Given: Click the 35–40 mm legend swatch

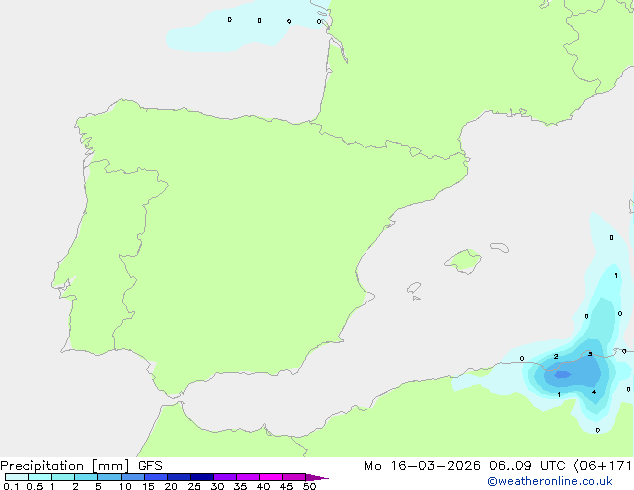Looking at the screenshot, I should [248, 477].
